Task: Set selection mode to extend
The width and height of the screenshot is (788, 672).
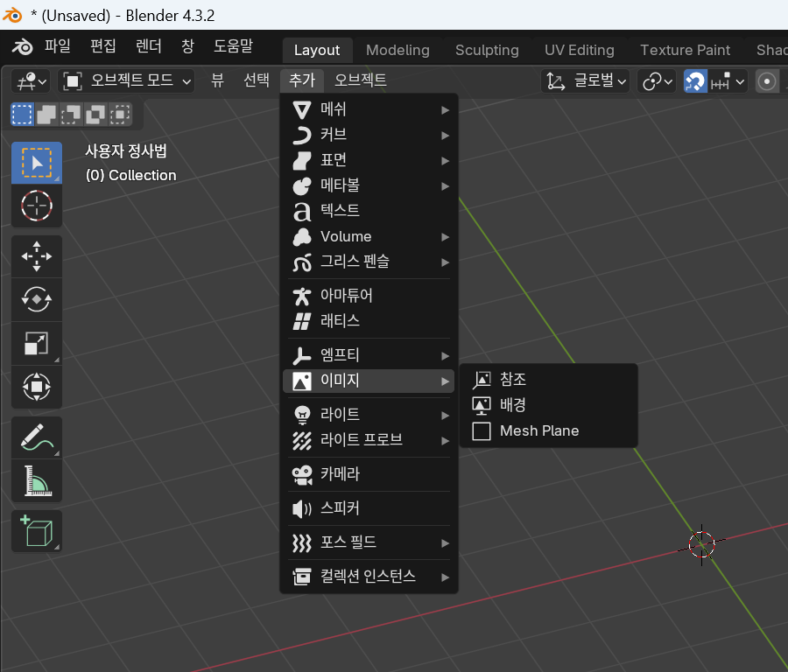Action: point(46,114)
